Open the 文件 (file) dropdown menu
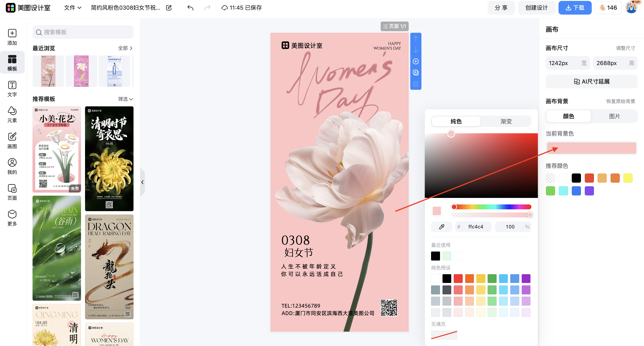 (x=72, y=8)
